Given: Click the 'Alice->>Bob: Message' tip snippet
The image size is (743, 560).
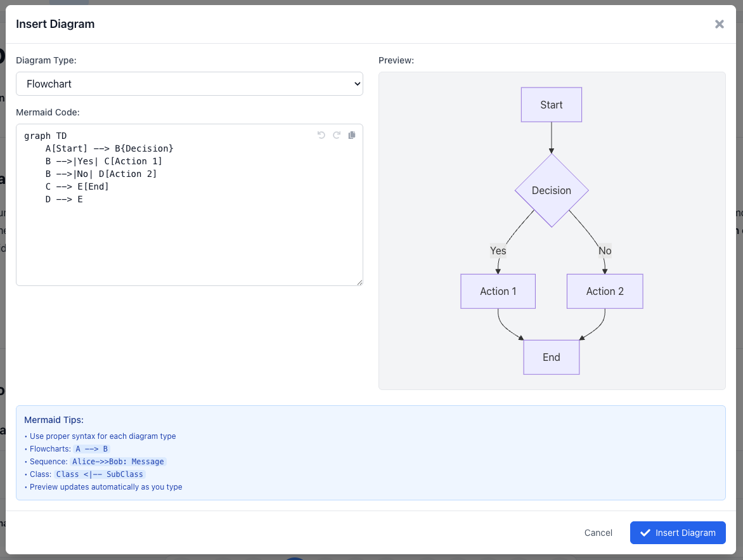Looking at the screenshot, I should (x=118, y=461).
